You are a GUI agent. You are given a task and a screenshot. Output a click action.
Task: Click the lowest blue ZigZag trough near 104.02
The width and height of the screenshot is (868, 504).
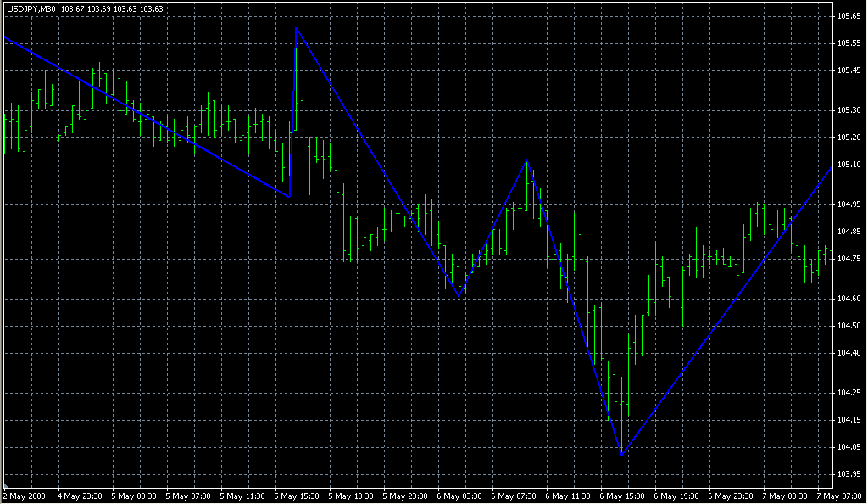coord(622,455)
